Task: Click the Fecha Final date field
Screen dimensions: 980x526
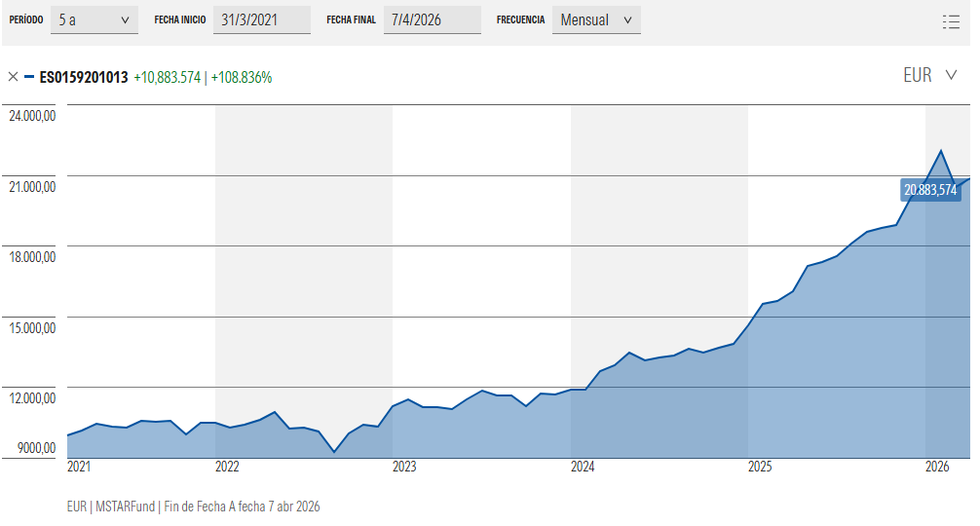Action: 433,20
